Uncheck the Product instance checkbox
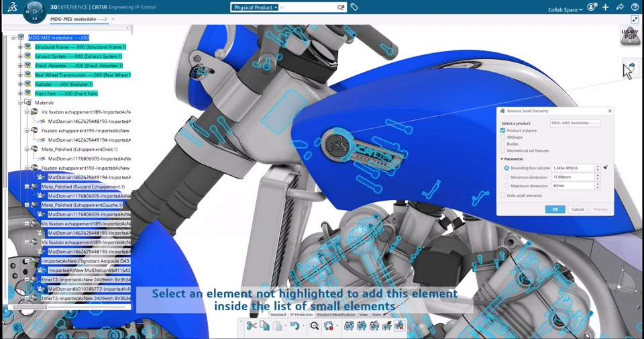The width and height of the screenshot is (644, 339). pos(502,130)
